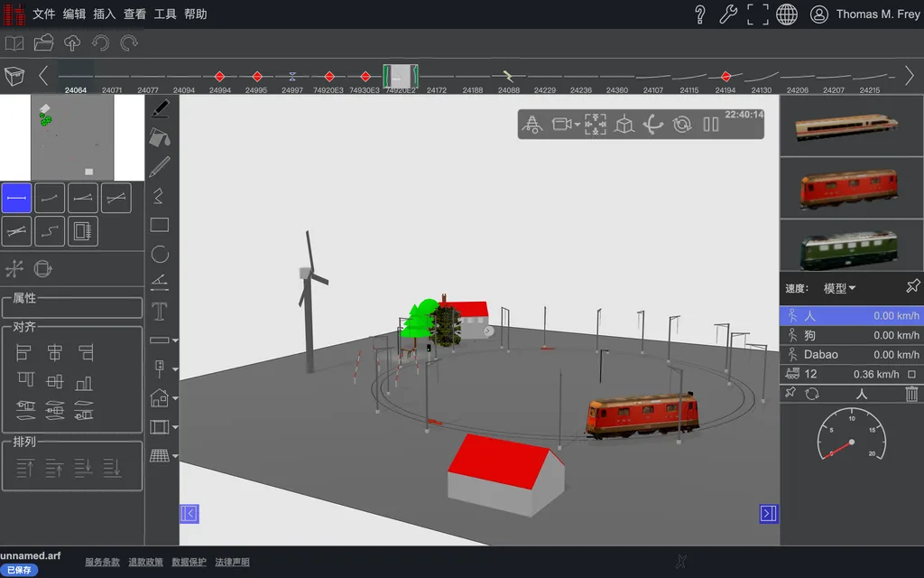This screenshot has width=924, height=578.
Task: Click the trash delete icon
Action: point(911,394)
